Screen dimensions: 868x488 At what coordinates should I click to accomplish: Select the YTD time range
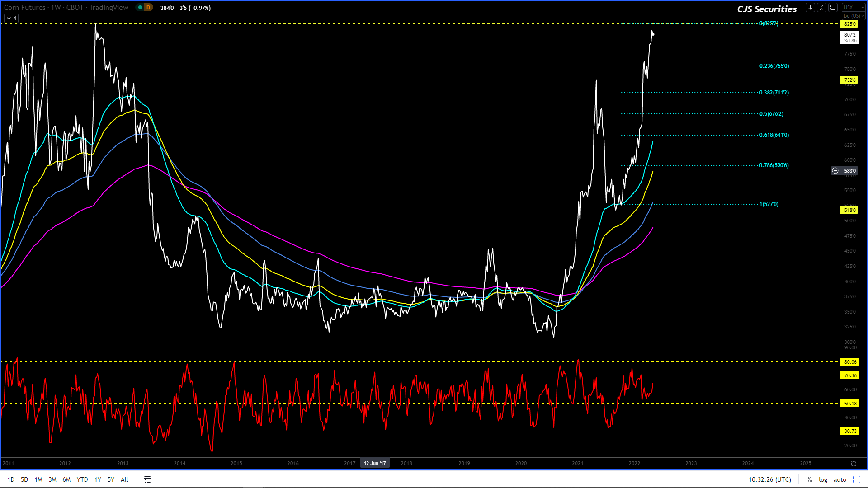[82, 479]
